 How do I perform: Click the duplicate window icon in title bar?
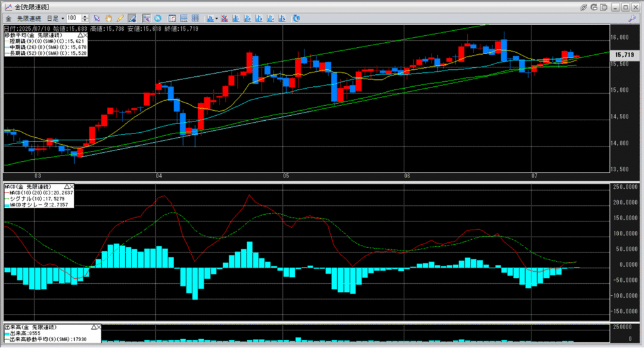click(604, 7)
